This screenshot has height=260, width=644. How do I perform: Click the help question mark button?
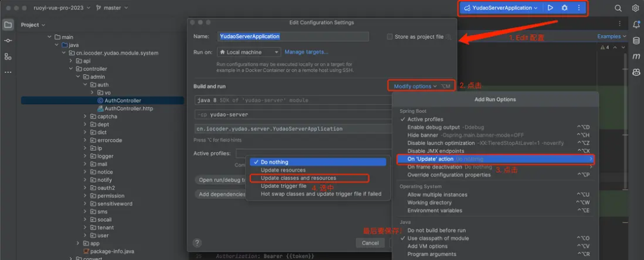pyautogui.click(x=197, y=243)
